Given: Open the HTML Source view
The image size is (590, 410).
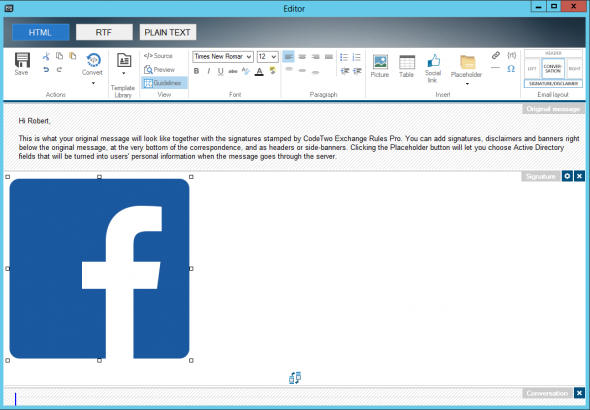Looking at the screenshot, I should point(158,56).
